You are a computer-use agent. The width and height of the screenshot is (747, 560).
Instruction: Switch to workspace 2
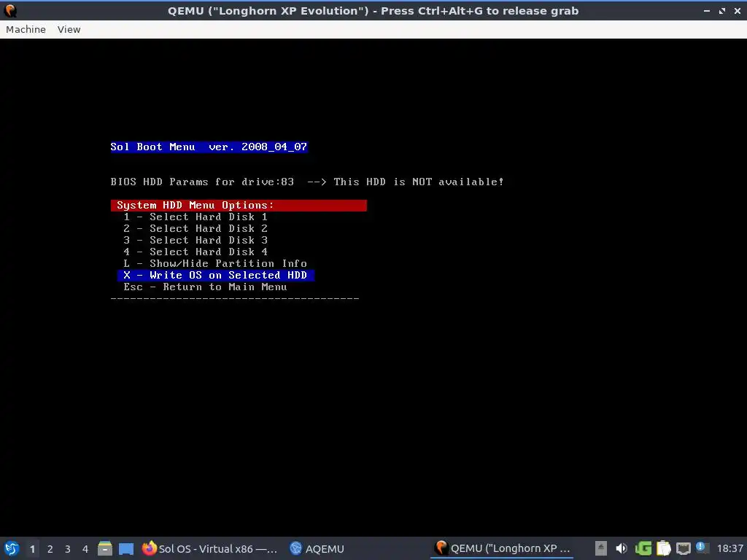[x=50, y=549]
